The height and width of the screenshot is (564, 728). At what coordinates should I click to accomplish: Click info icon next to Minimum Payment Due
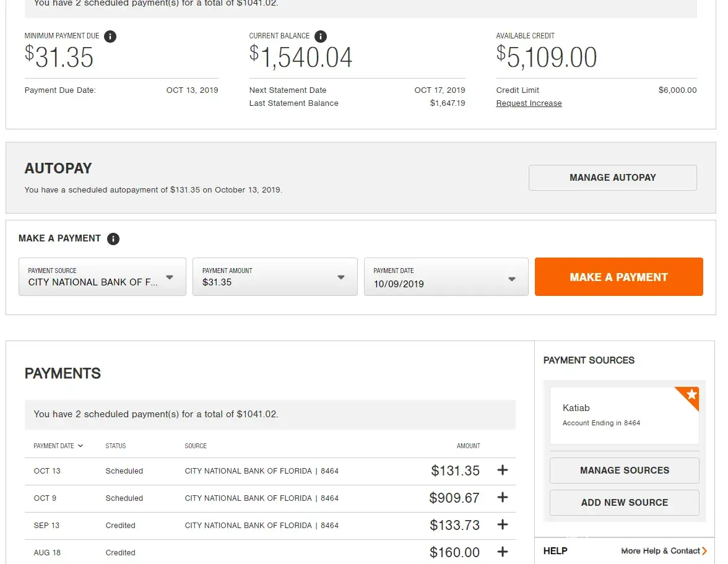point(110,37)
